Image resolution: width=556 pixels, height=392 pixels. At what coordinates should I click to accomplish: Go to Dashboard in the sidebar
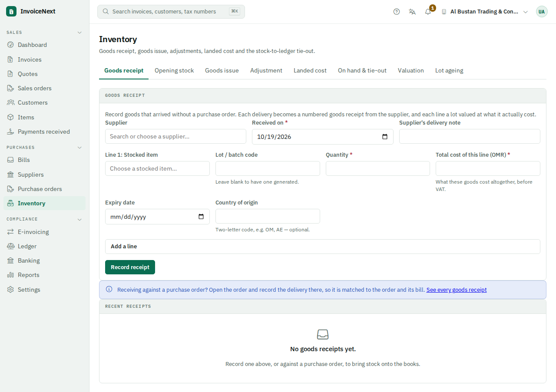(45, 45)
